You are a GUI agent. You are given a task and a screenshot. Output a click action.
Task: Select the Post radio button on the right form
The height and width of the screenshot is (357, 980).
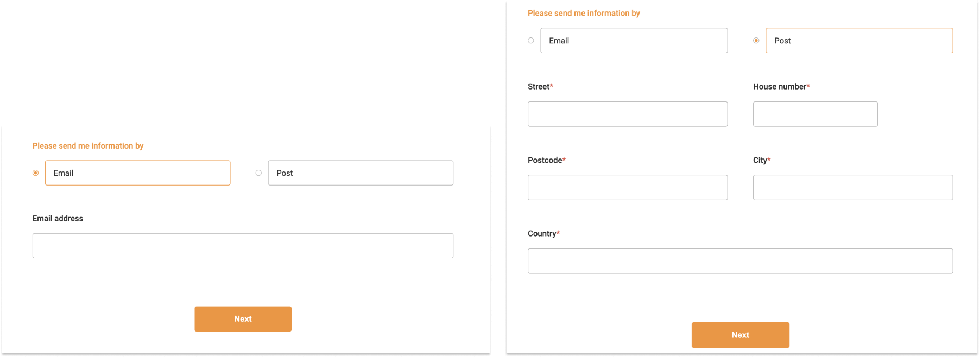(x=756, y=40)
